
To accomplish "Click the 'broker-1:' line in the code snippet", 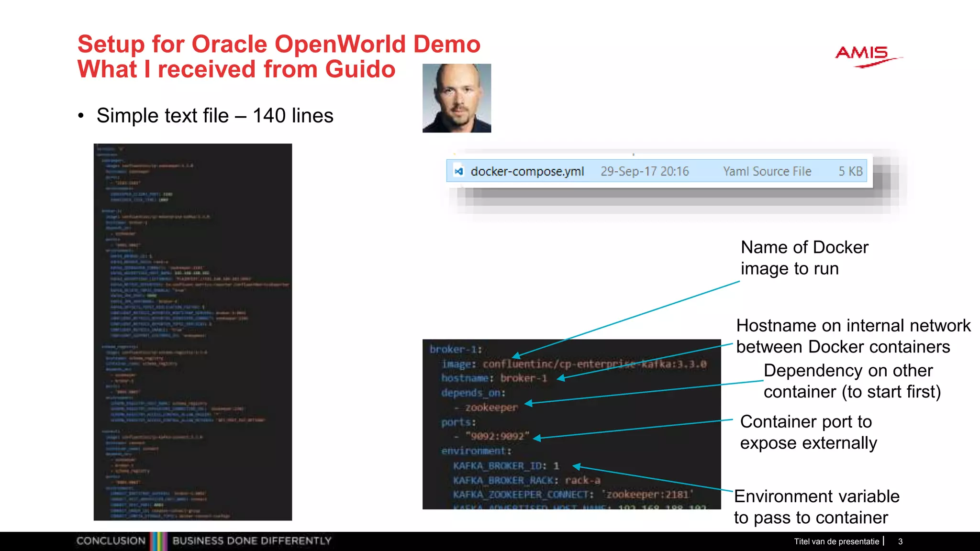I will (x=456, y=349).
